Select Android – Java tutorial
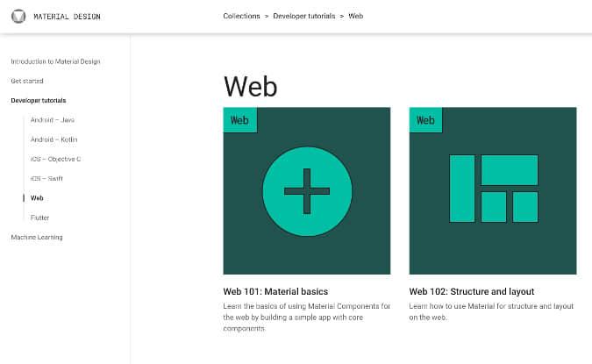This screenshot has height=364, width=592. tap(52, 119)
